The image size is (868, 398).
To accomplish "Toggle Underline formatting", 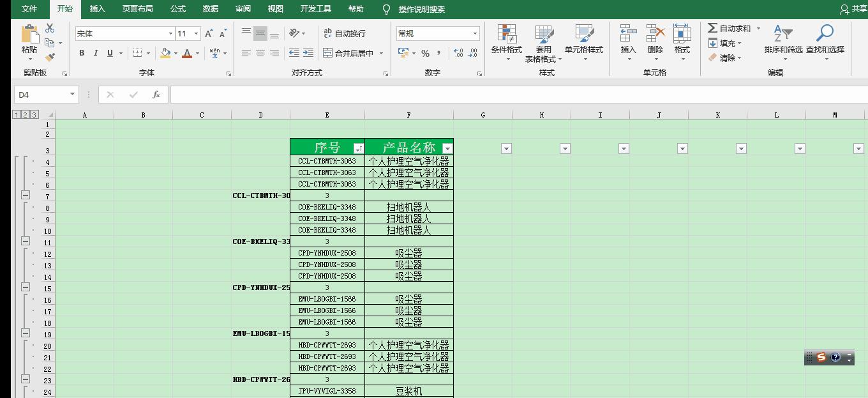I will click(x=110, y=53).
